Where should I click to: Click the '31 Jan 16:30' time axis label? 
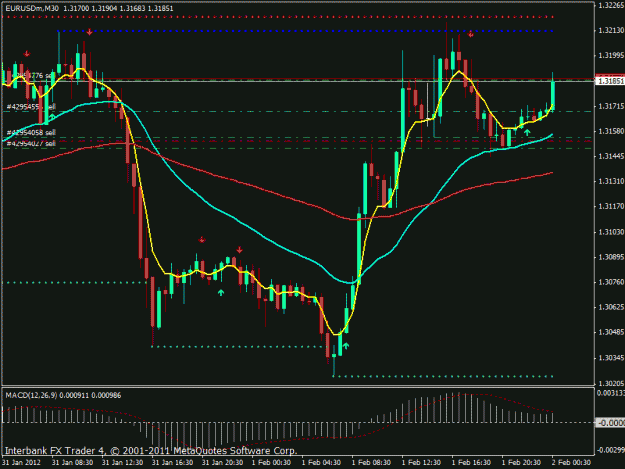point(173,463)
